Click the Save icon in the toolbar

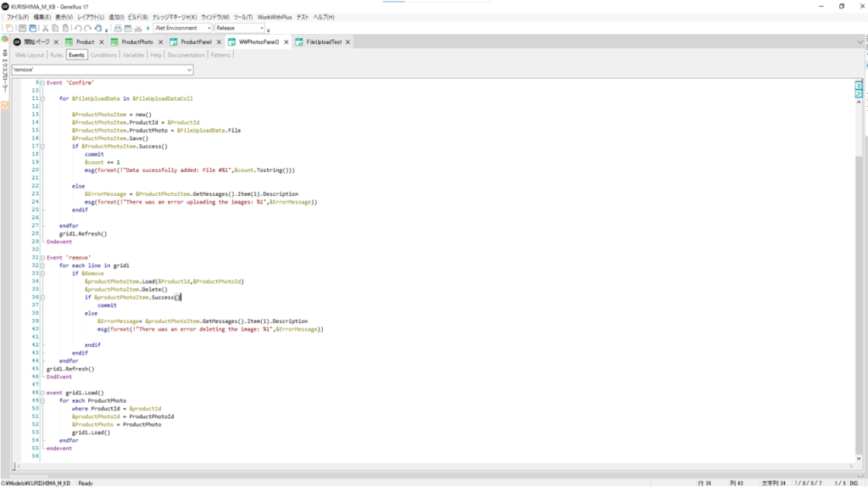click(23, 28)
